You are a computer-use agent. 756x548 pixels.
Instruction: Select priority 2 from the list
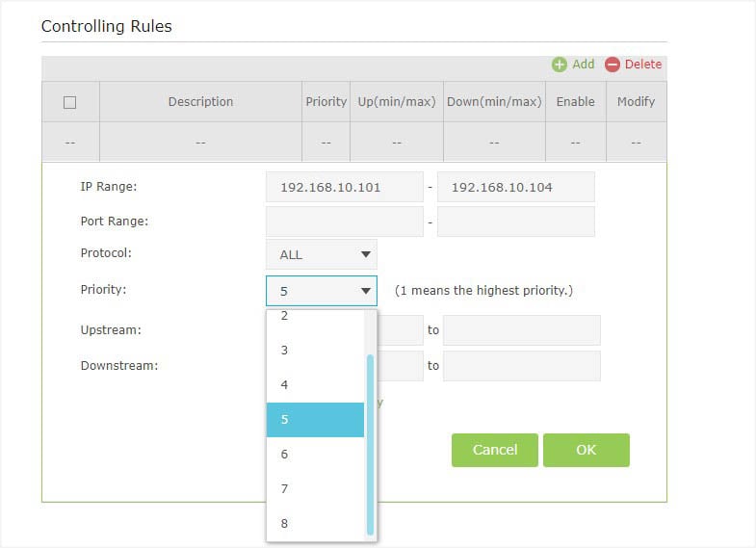(x=315, y=316)
